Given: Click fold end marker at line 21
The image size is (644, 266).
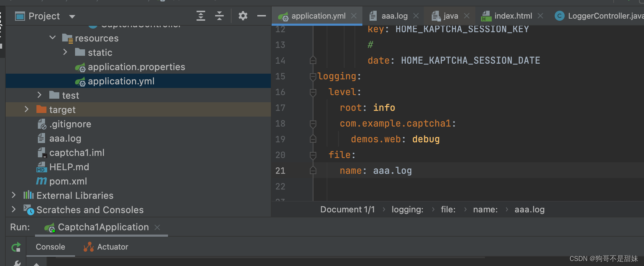Looking at the screenshot, I should 313,170.
